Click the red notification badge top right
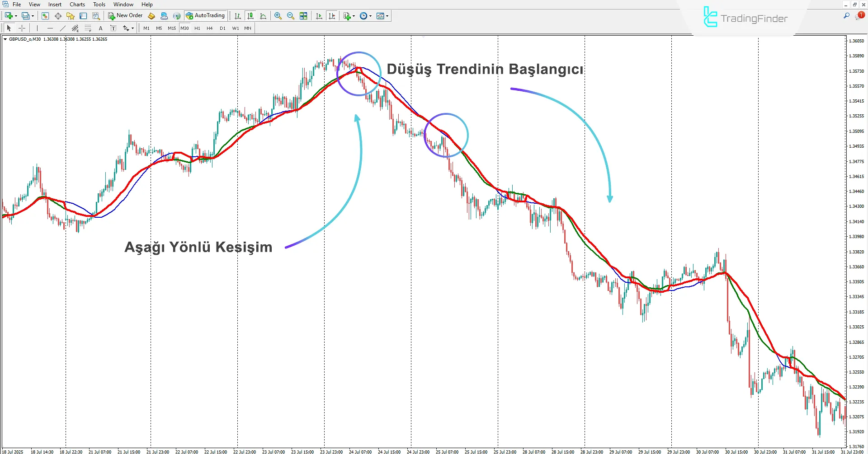Image resolution: width=868 pixels, height=454 pixels. coord(861,15)
